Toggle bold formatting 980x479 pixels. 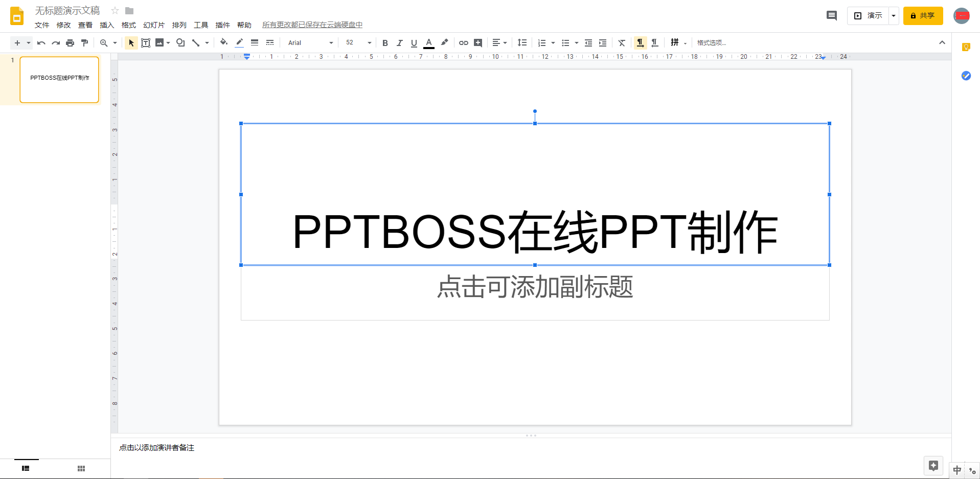tap(385, 43)
